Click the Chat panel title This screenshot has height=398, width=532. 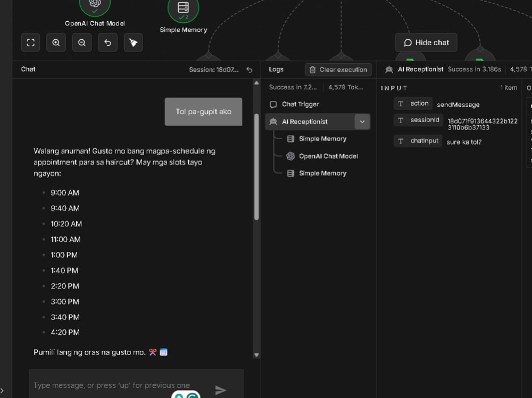[x=28, y=70]
